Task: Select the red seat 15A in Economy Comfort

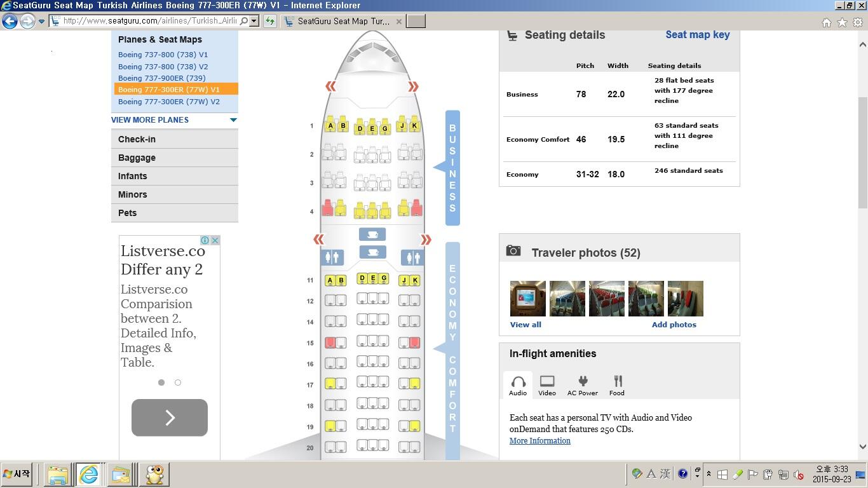Action: tap(330, 342)
